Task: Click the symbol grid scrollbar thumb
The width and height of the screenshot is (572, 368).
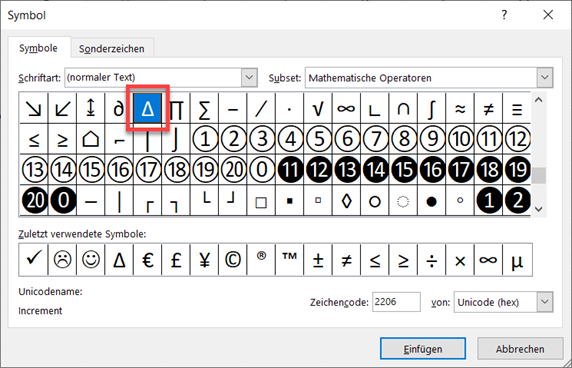Action: click(538, 175)
